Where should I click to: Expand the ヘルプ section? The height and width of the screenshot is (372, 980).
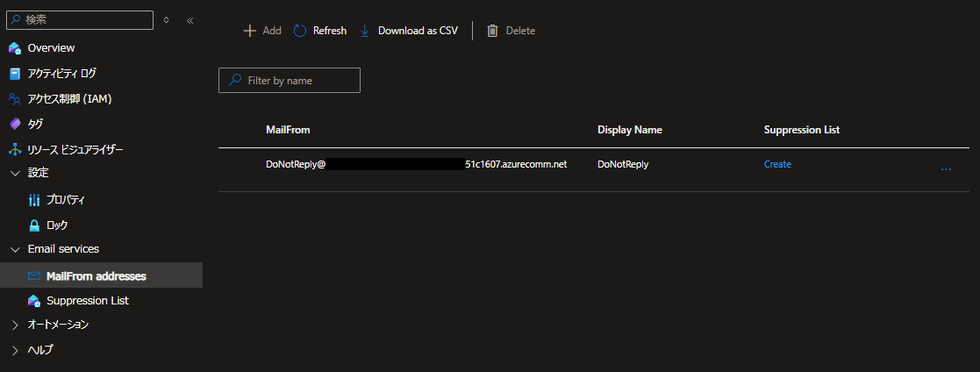(x=15, y=350)
